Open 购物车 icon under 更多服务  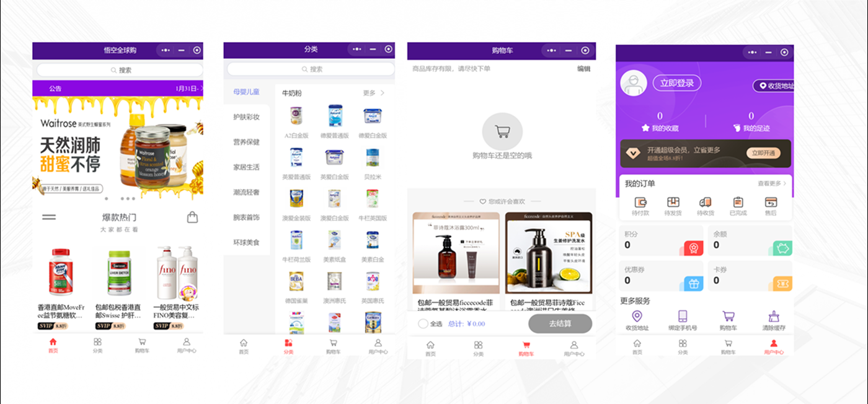pyautogui.click(x=728, y=317)
